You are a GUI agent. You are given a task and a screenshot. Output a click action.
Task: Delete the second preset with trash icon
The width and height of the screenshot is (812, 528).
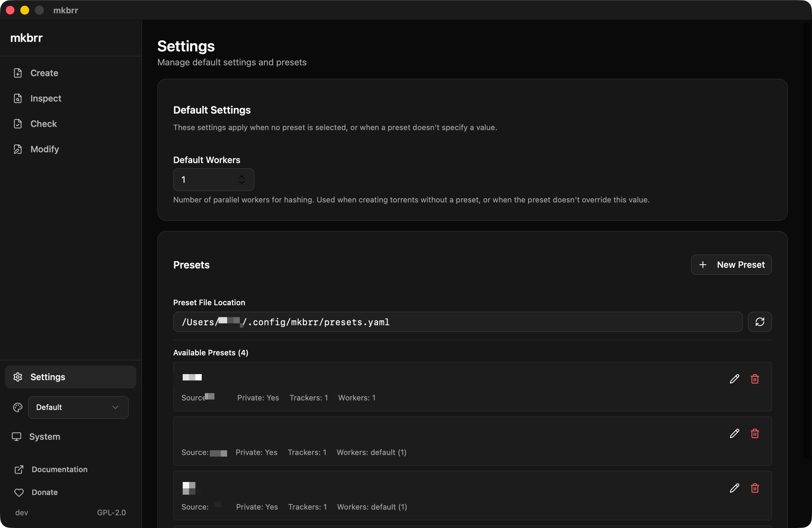(755, 433)
